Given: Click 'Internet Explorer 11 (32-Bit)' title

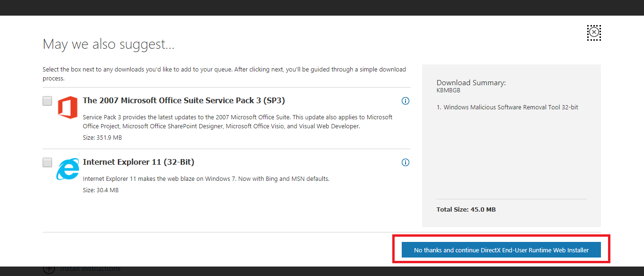Looking at the screenshot, I should (139, 162).
